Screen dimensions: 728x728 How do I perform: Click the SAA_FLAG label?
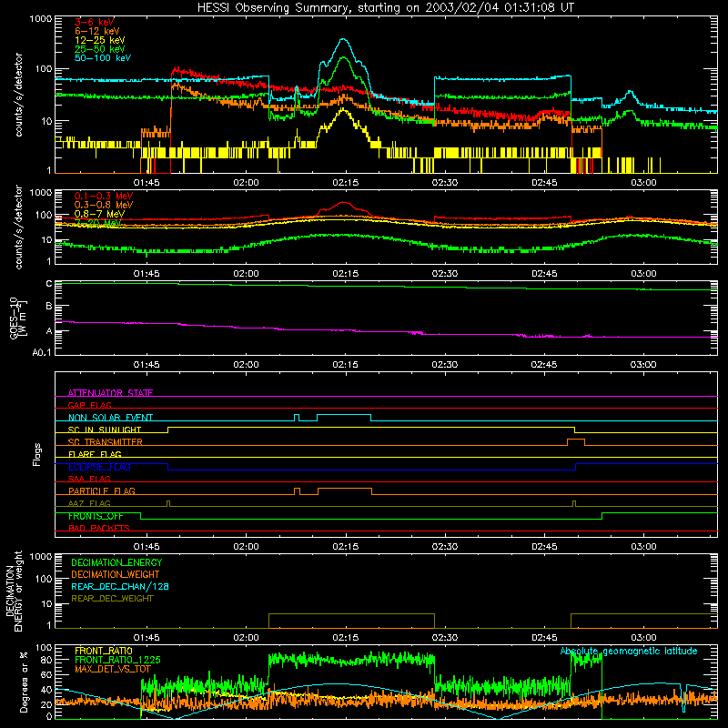coord(89,479)
